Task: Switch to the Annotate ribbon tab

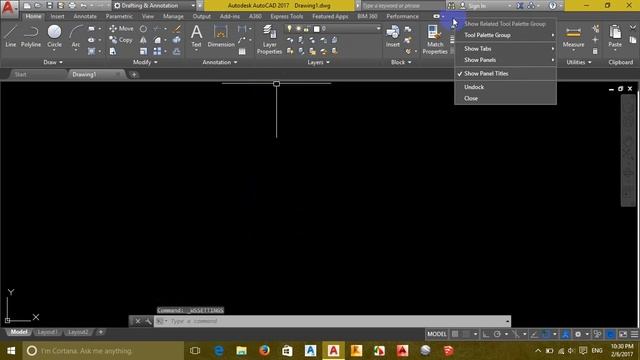Action: point(85,16)
